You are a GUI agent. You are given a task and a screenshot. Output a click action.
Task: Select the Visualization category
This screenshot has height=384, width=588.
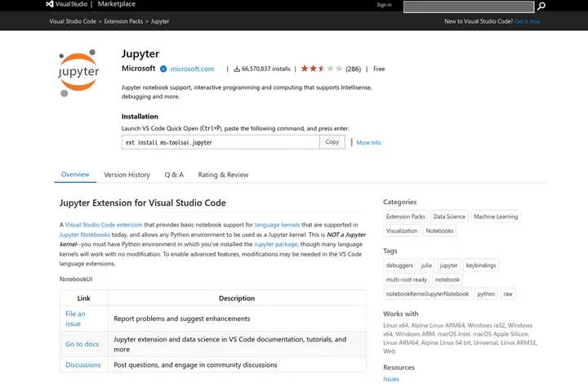pos(402,230)
